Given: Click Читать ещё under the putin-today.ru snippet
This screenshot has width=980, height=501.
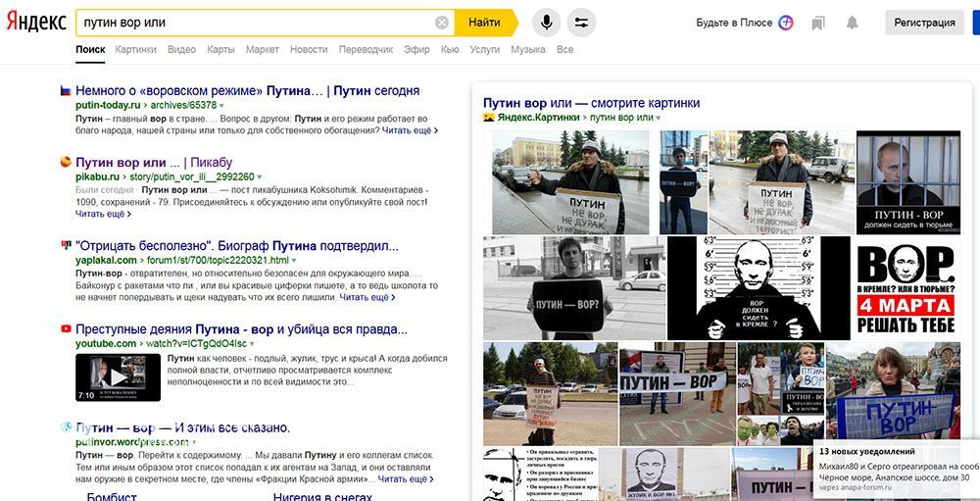Looking at the screenshot, I should (x=410, y=130).
